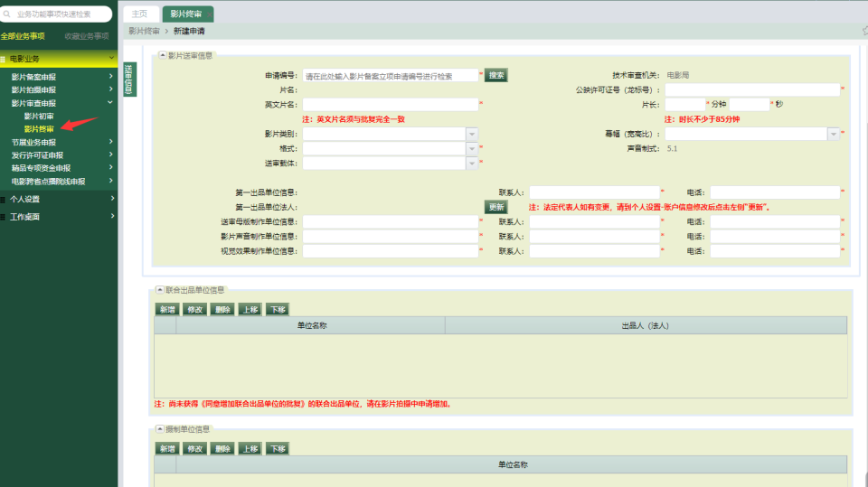Focus the 影片声音制作单位信息 field

[391, 237]
